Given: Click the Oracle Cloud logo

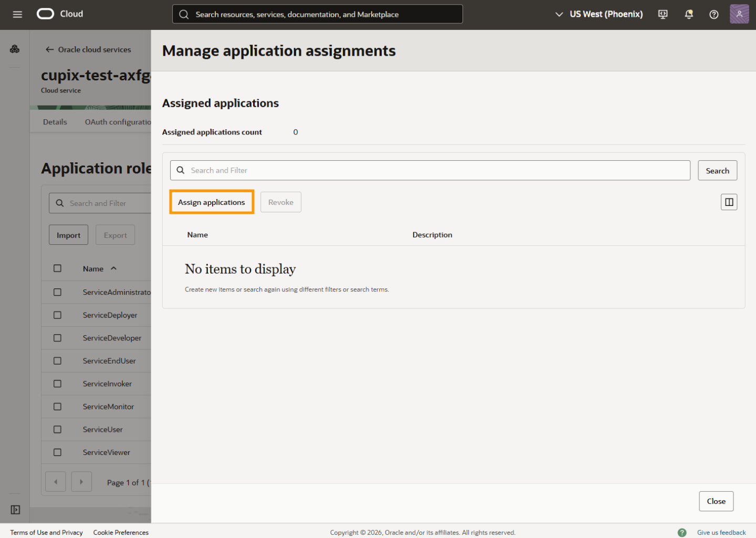Looking at the screenshot, I should [60, 14].
